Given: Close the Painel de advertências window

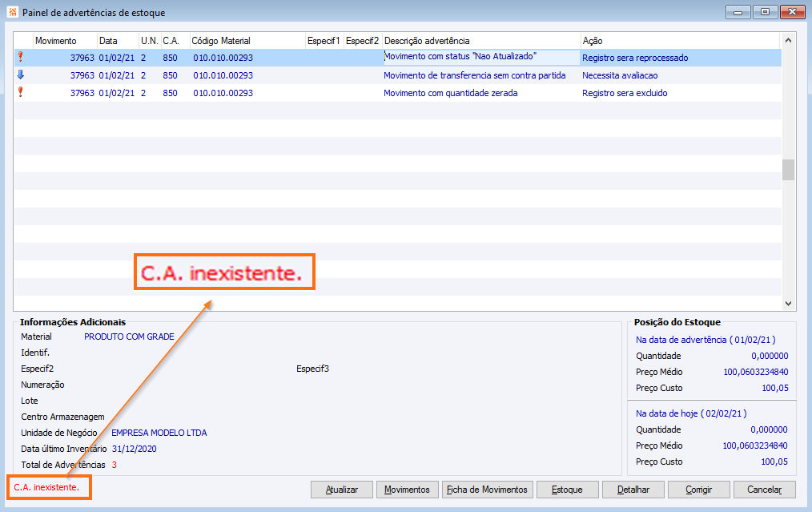Looking at the screenshot, I should tap(792, 12).
